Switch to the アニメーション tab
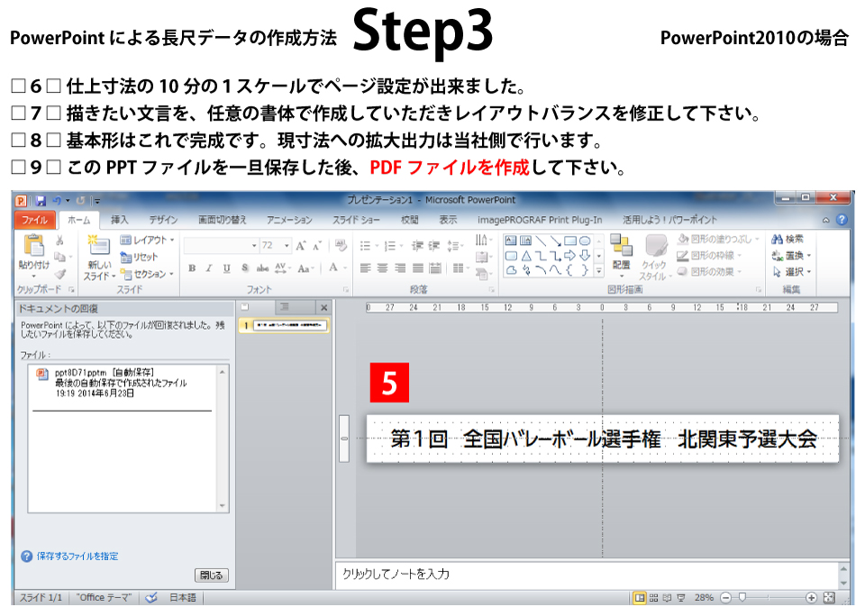 click(289, 220)
